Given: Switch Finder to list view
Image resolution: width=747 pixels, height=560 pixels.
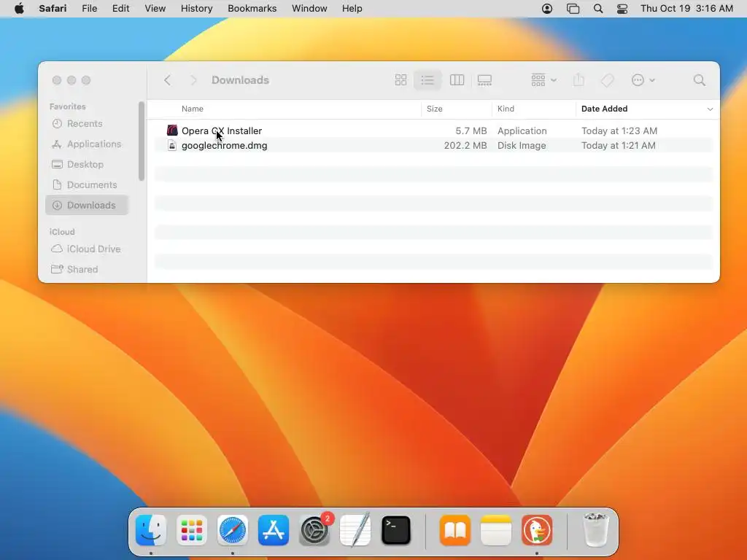Looking at the screenshot, I should pos(427,80).
